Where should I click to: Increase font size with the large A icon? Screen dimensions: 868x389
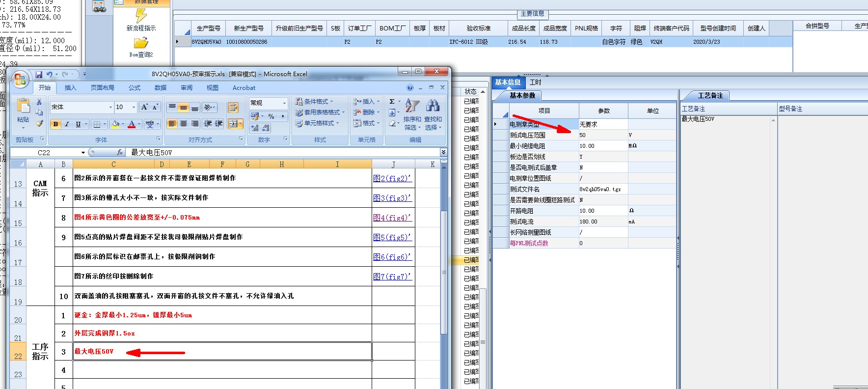click(144, 107)
